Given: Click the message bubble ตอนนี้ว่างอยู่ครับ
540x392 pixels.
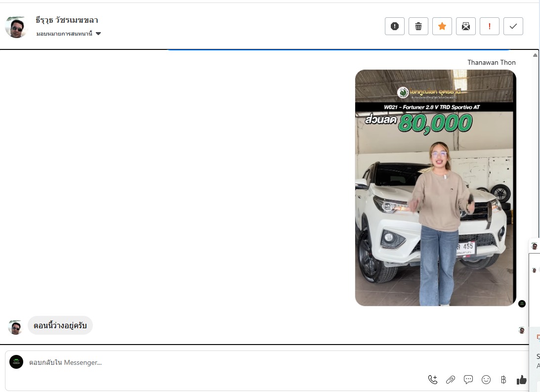Looking at the screenshot, I should [60, 325].
